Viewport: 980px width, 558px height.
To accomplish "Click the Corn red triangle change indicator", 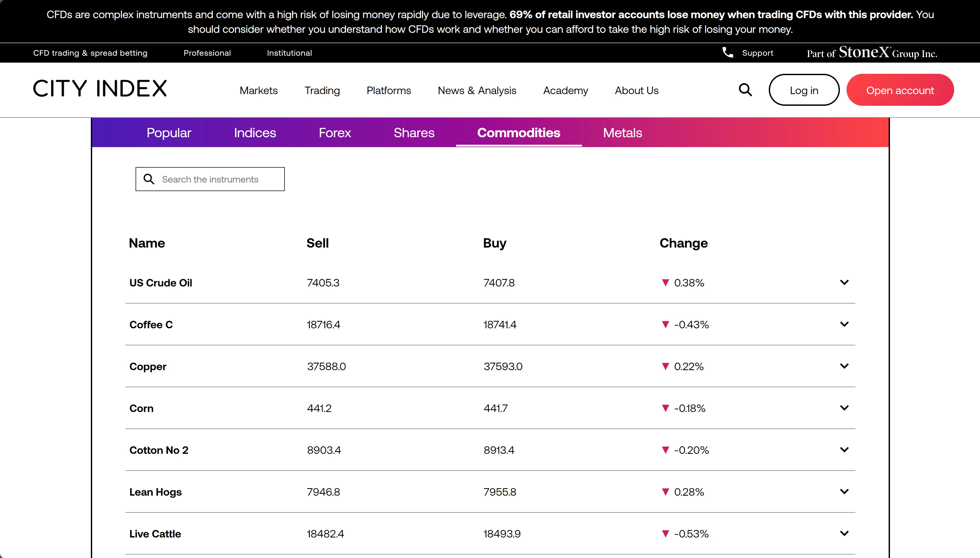I will click(x=665, y=408).
